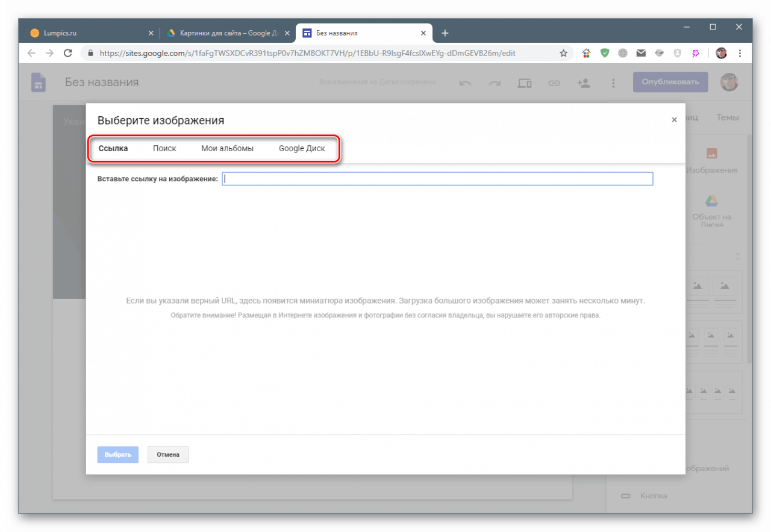Screen dimensions: 771x532
Task: Open a new browser tab
Action: [x=445, y=33]
